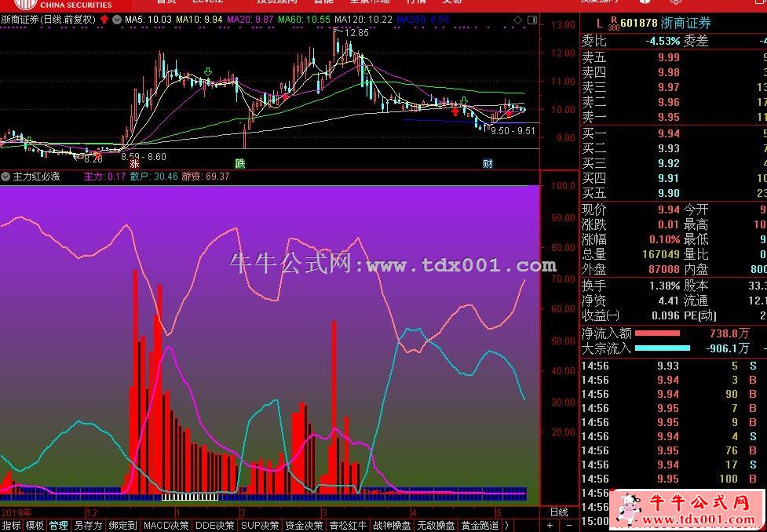Viewport: 767px width, 532px height.
Task: Open the grey round dropdown next to chart title
Action: tap(116, 20)
